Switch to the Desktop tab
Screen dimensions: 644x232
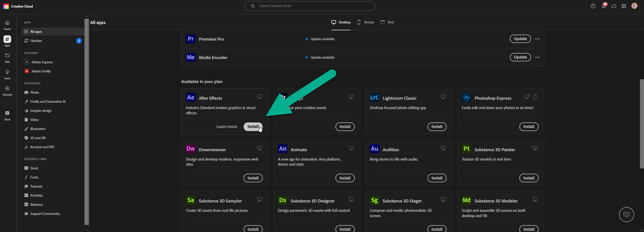341,22
